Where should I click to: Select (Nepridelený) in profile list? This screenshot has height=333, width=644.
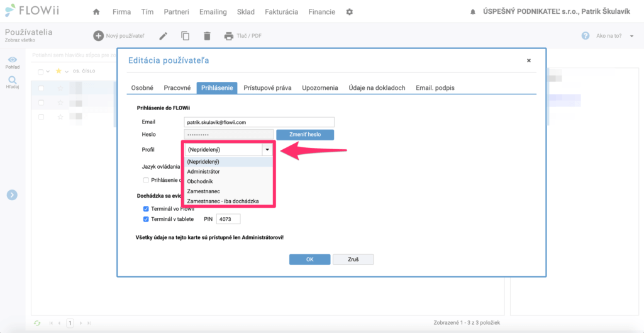click(x=228, y=162)
